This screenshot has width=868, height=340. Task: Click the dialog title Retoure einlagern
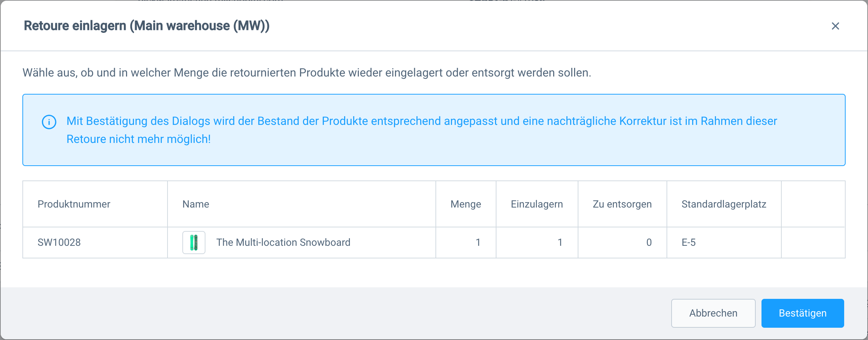point(147,26)
